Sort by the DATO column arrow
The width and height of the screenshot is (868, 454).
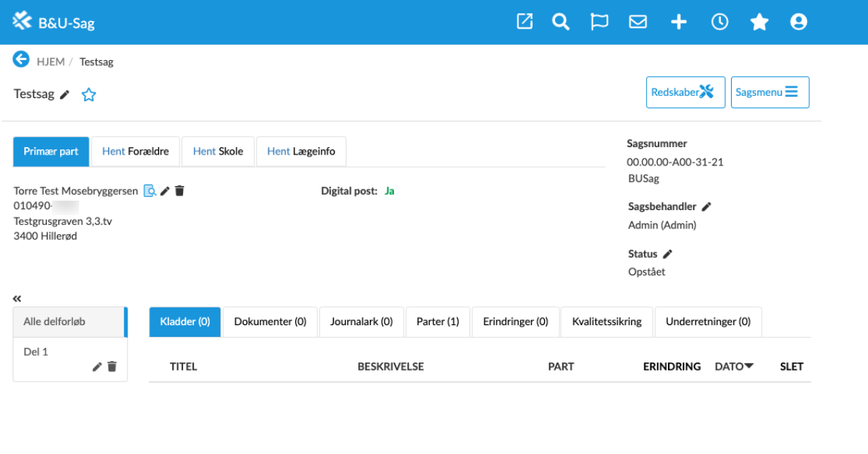pos(749,366)
